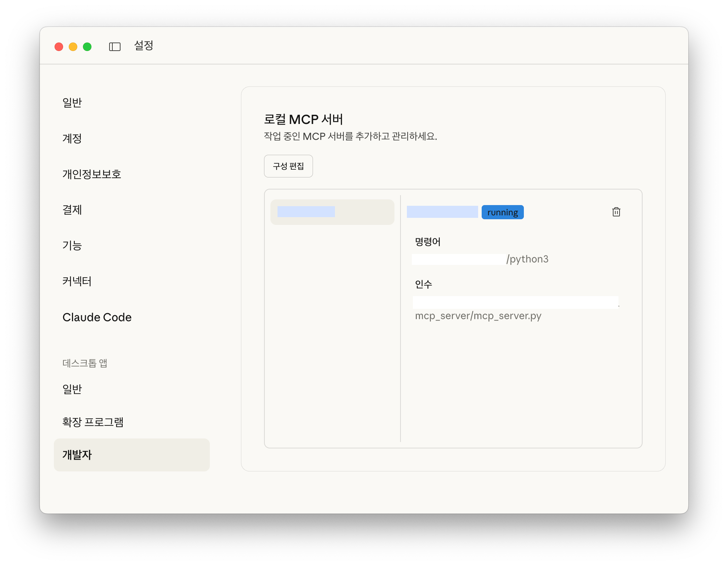This screenshot has width=728, height=566.
Task: Click the trash icon to delete the MCP server
Action: [x=616, y=212]
